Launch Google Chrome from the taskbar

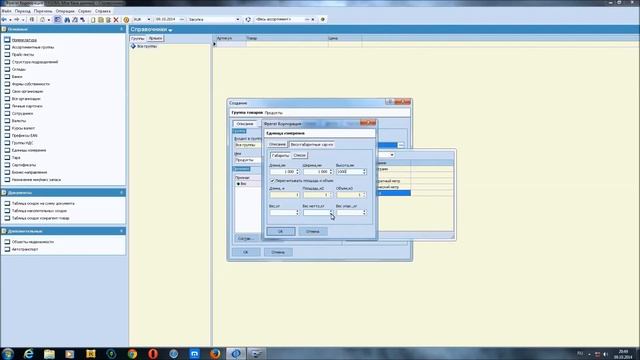132,353
